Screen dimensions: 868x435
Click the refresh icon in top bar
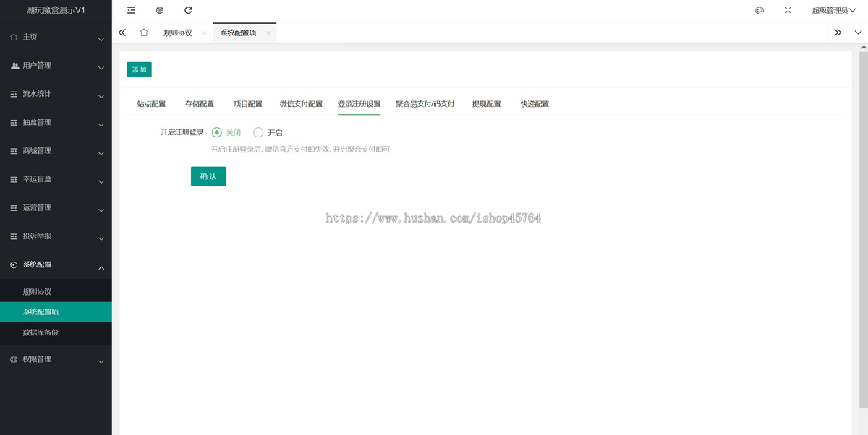tap(188, 10)
